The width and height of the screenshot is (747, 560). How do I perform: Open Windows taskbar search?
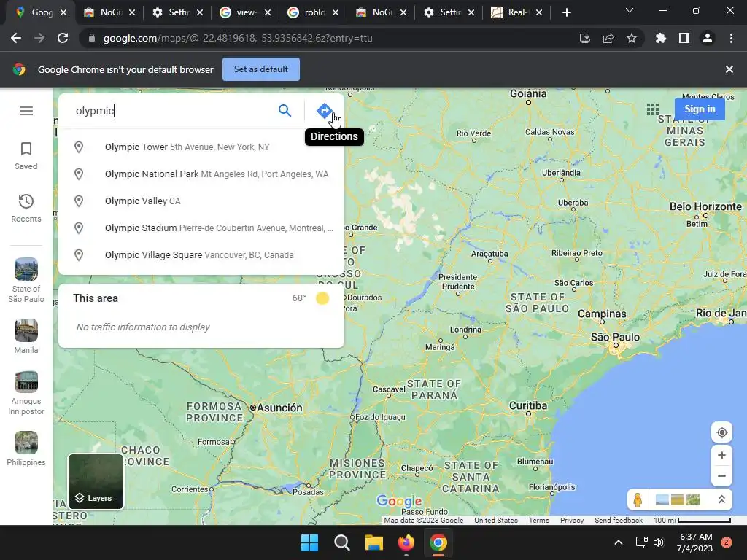341,542
